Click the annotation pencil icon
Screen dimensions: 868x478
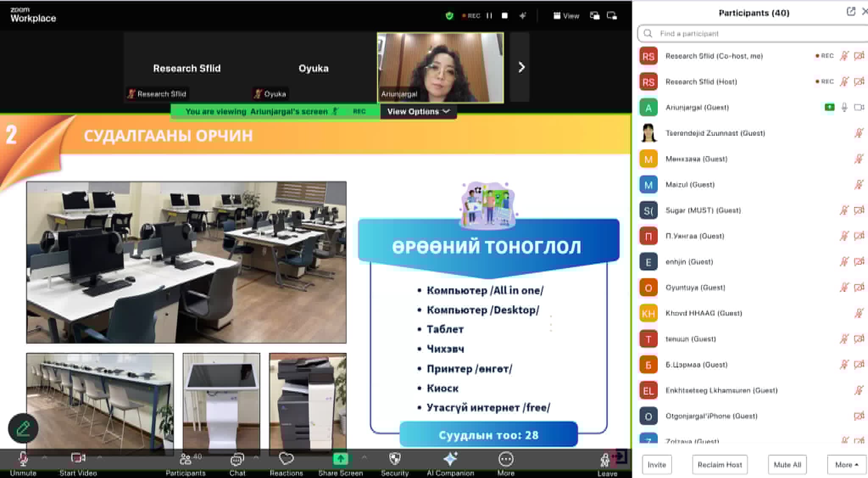pyautogui.click(x=23, y=428)
